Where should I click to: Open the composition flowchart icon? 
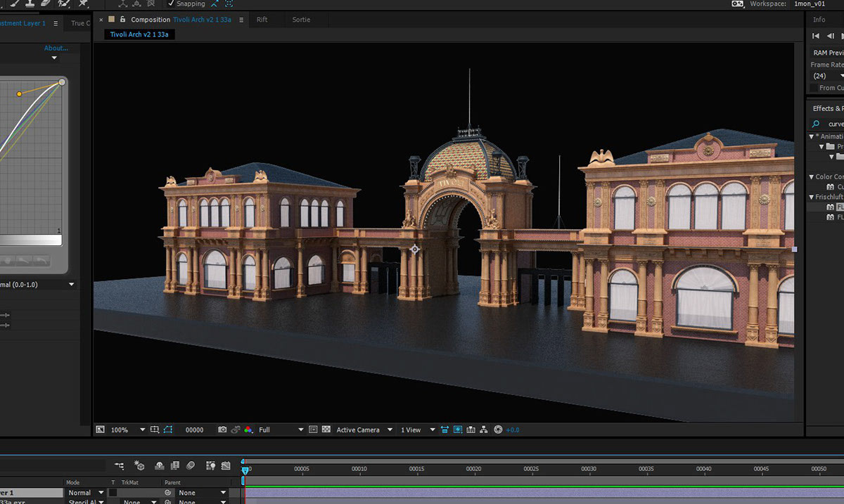point(485,429)
